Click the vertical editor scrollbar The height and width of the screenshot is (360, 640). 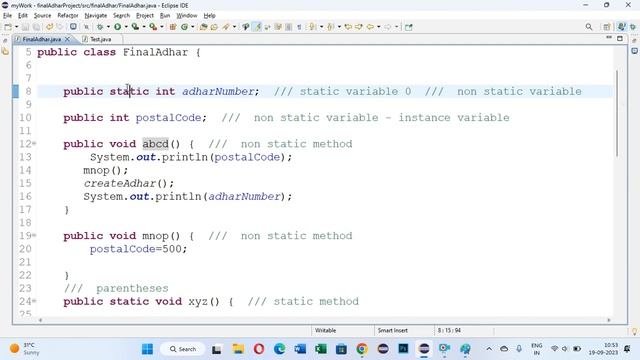click(617, 113)
